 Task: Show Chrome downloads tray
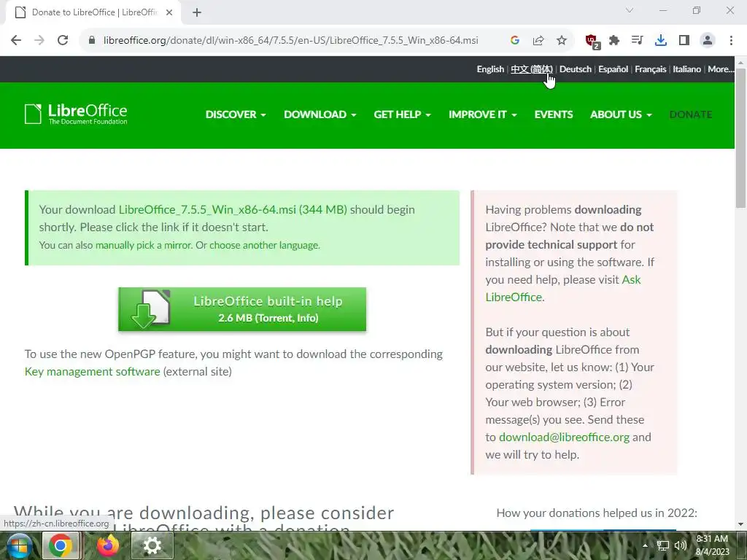[660, 41]
